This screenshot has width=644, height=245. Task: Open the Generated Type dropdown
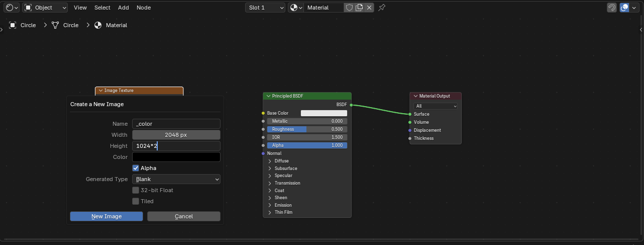point(176,179)
